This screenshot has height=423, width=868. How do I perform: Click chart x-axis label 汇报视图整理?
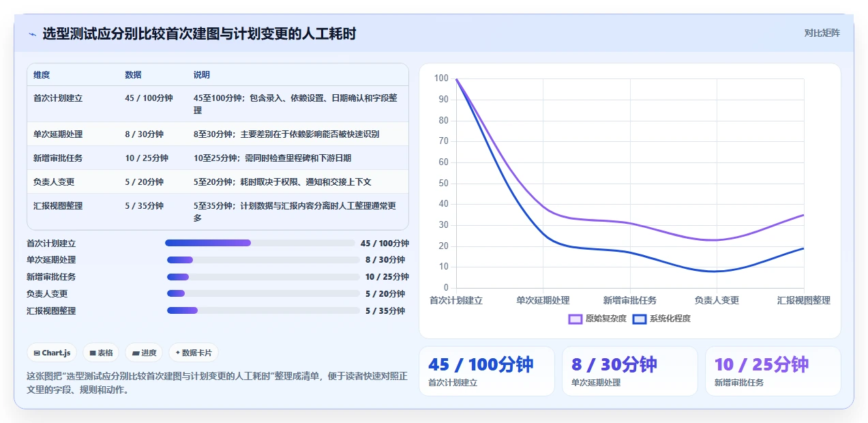tap(804, 300)
